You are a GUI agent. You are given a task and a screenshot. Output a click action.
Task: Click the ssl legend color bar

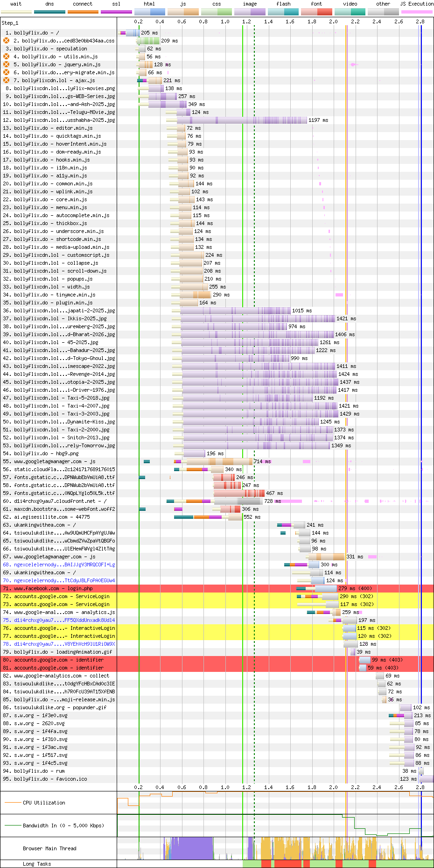pos(116,12)
